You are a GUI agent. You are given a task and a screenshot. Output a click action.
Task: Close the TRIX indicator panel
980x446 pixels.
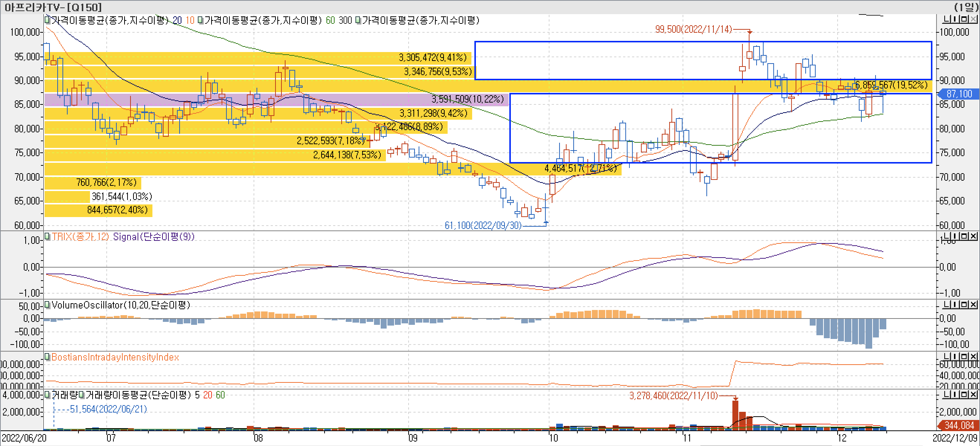coord(973,236)
